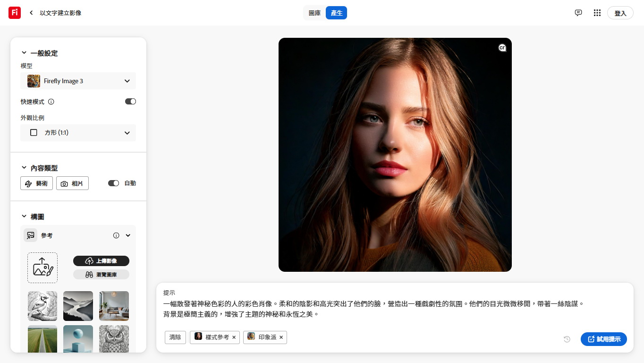Click the info icon beside 參考
Viewport: 644px width, 363px height.
tap(116, 235)
